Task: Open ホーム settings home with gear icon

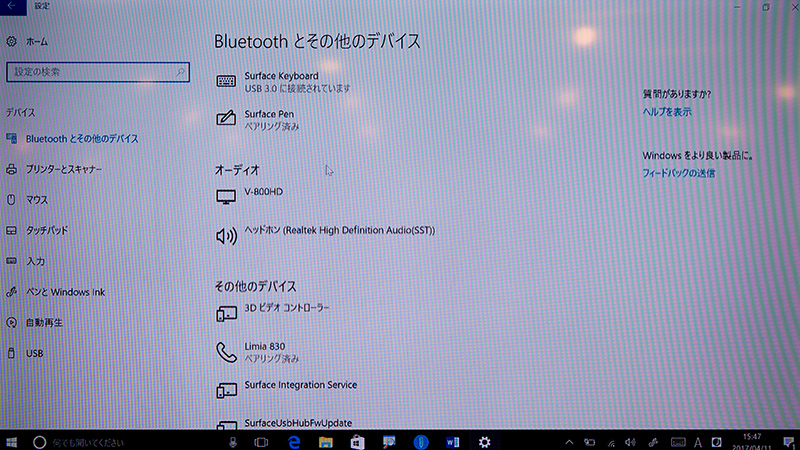Action: pyautogui.click(x=27, y=42)
